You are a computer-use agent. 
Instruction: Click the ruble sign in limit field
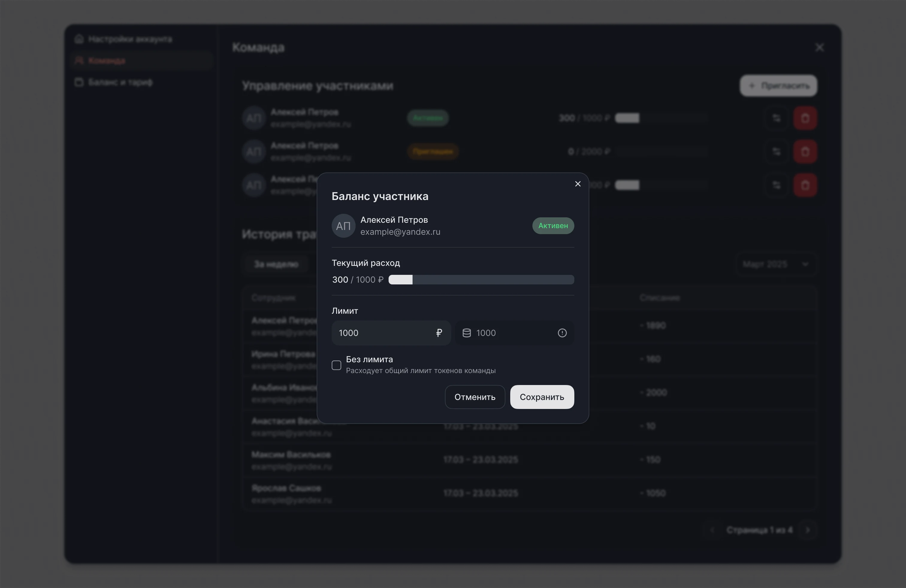tap(439, 333)
